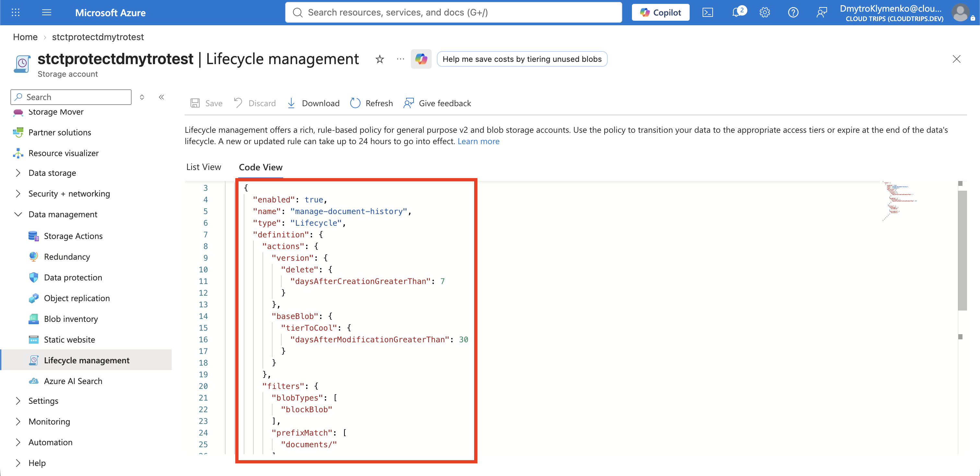Image resolution: width=980 pixels, height=476 pixels.
Task: Select the Code View tab
Action: (261, 167)
